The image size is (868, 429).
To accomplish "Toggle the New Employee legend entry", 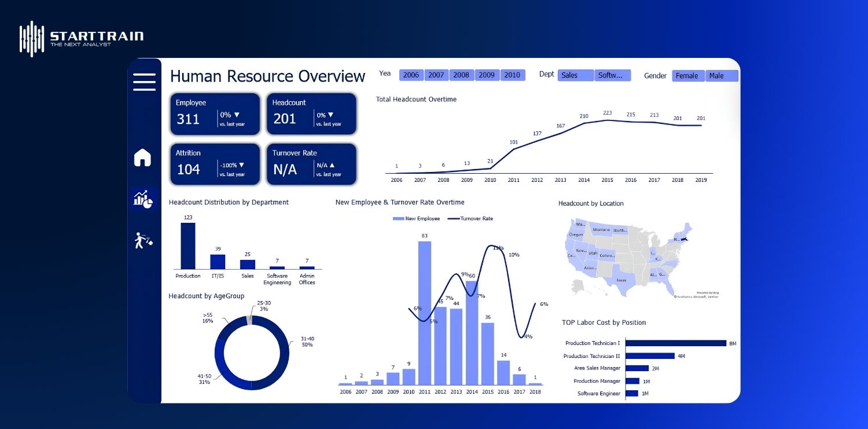I will coord(416,219).
